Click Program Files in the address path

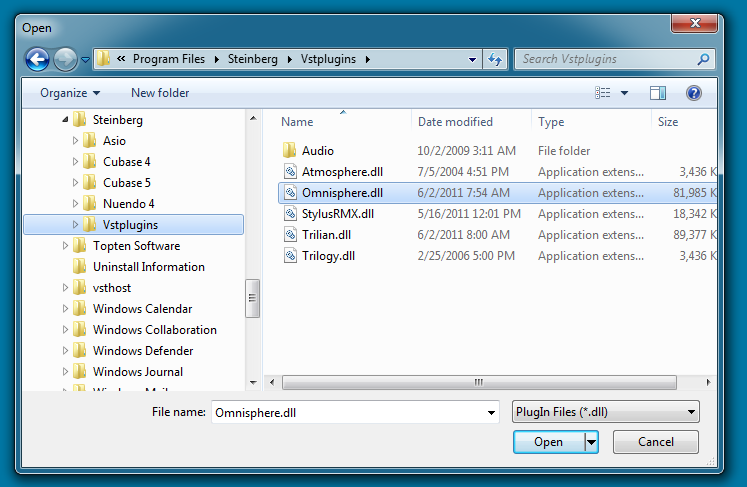point(169,59)
